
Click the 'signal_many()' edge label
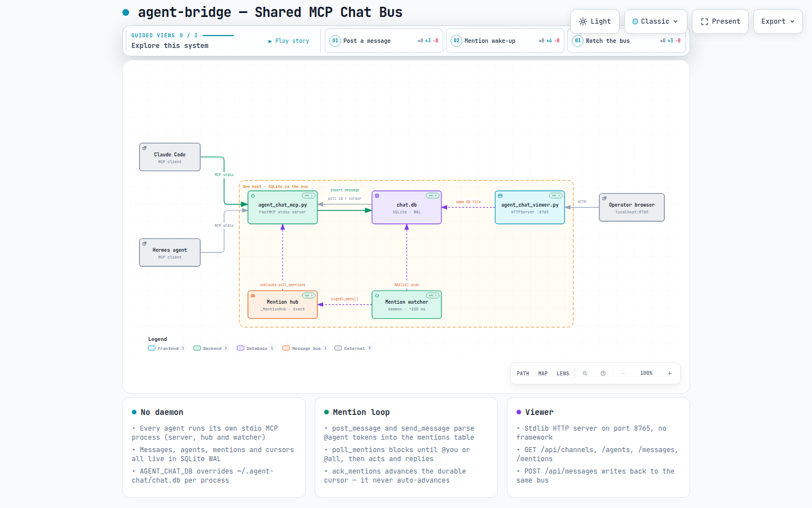(345, 299)
